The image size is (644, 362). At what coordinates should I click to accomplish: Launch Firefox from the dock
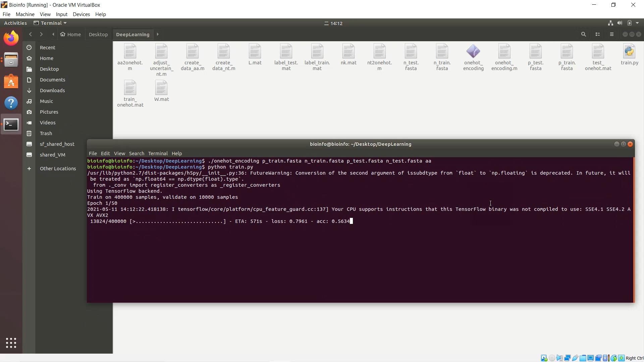pyautogui.click(x=11, y=38)
